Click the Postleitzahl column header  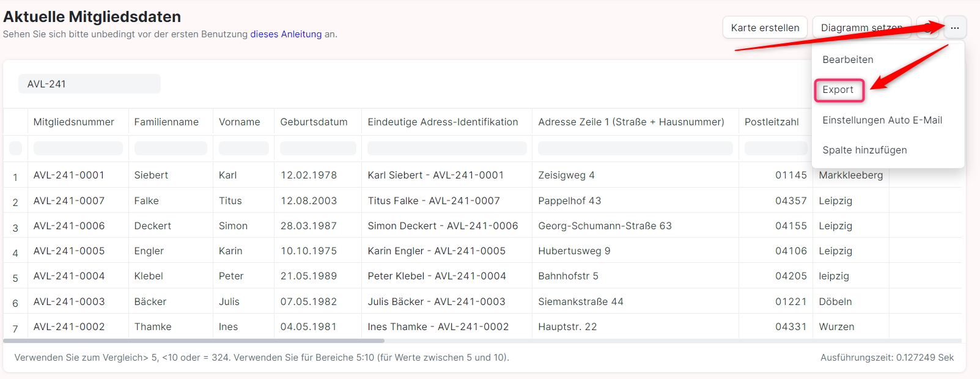click(771, 122)
